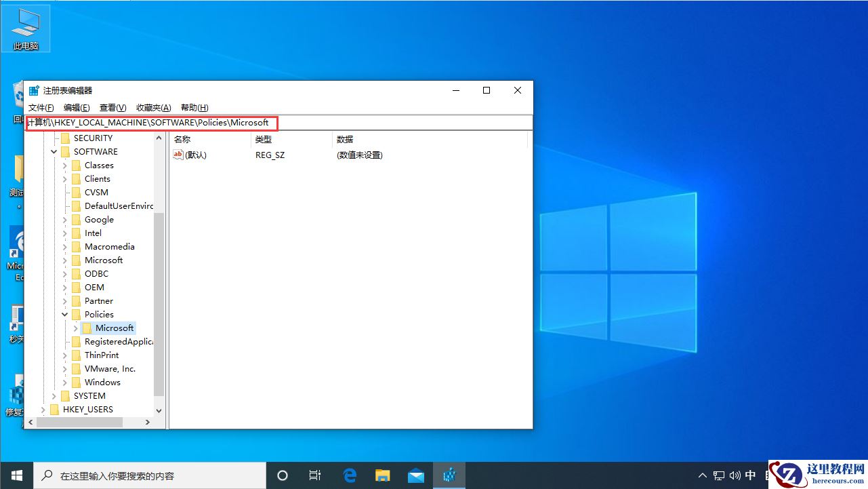Open the Windows Start menu

[16, 475]
